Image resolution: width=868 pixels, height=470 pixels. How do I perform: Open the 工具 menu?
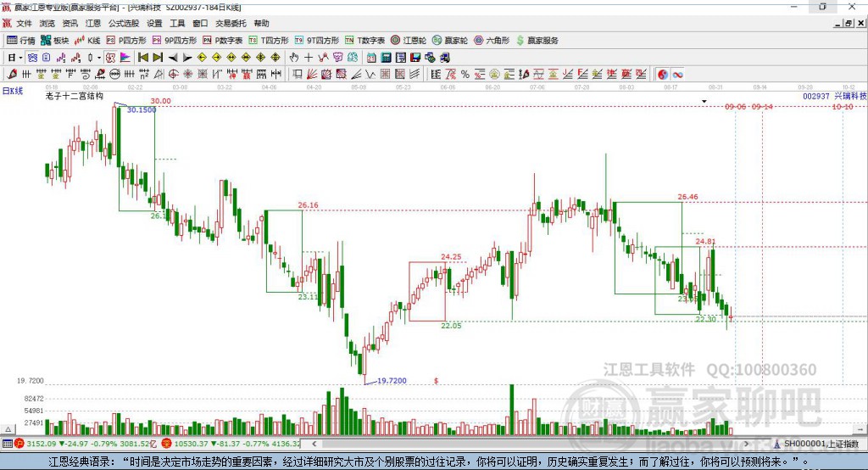point(177,23)
